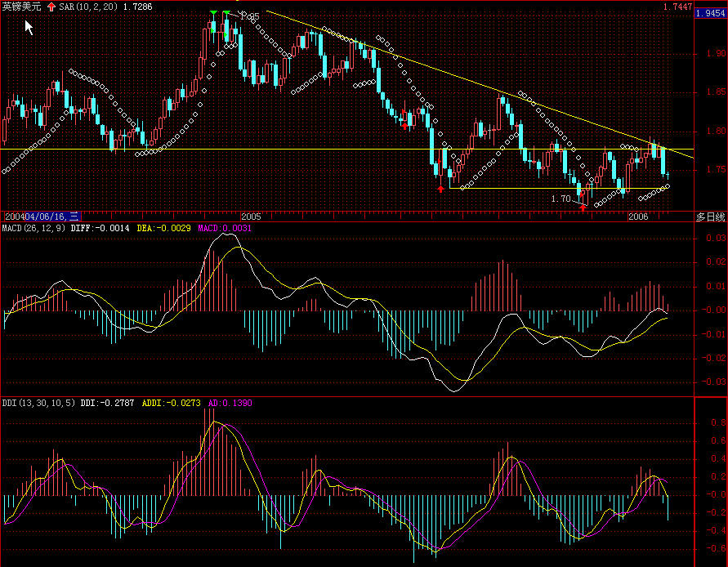Screen dimensions: 728x567
Task: Click the 1.85 price axis label
Action: tap(715, 92)
